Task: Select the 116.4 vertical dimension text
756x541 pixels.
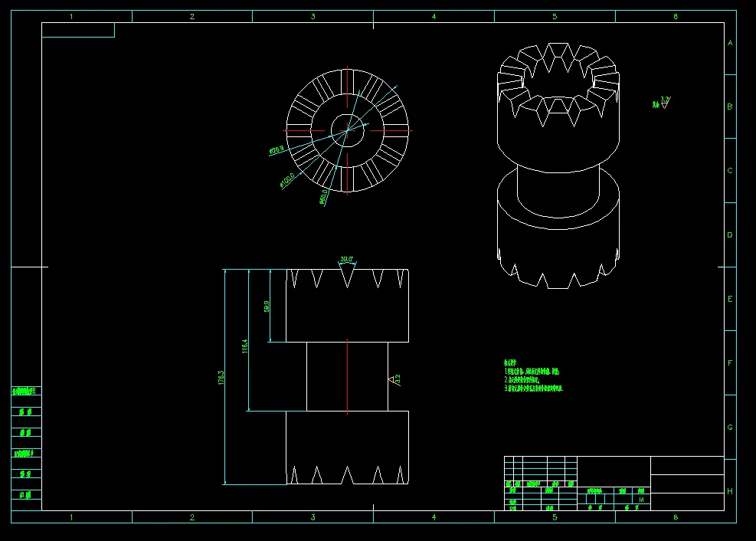Action: [x=245, y=346]
